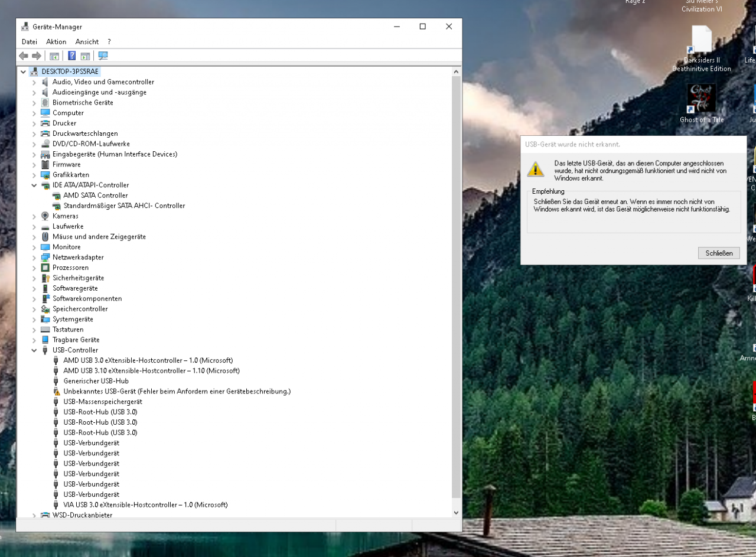Screen dimensions: 756x557
Task: Expand the Computer node
Action: pos(34,113)
